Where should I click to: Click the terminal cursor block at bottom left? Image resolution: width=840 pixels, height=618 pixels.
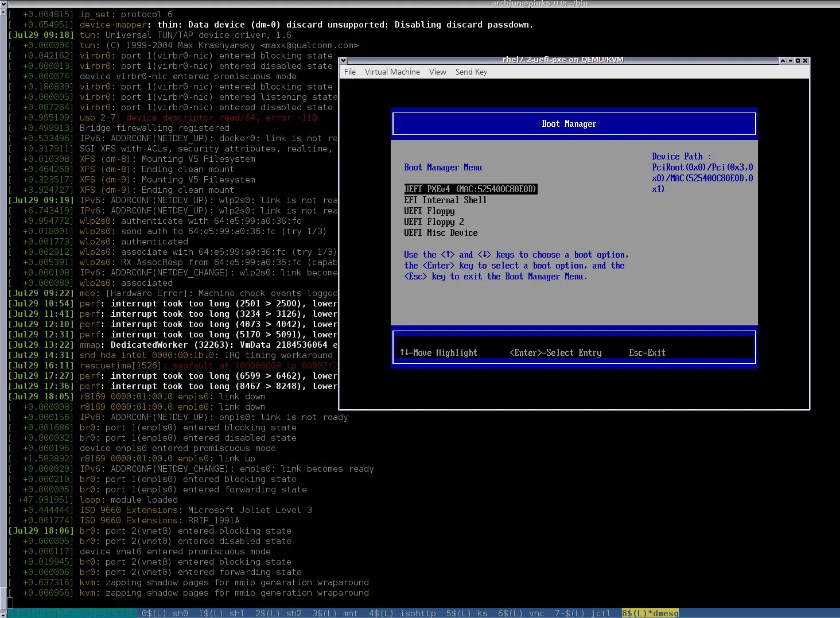10,603
